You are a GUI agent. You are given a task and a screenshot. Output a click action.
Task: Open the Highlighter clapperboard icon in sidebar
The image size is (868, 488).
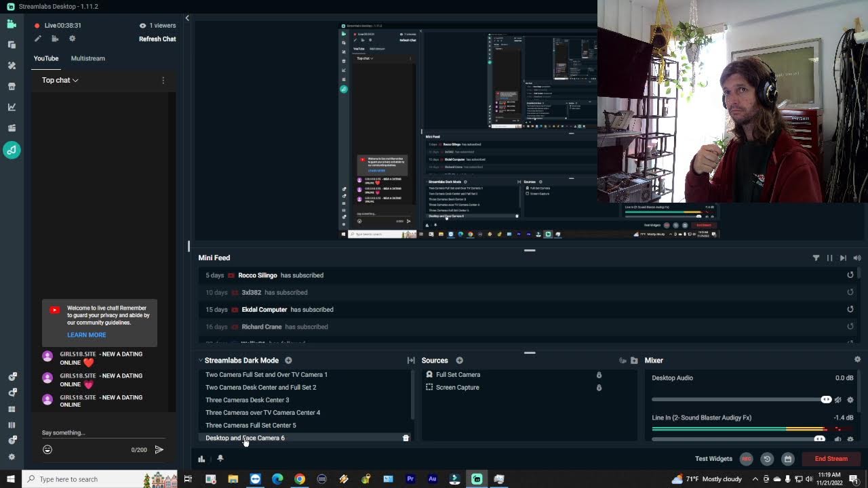(12, 128)
